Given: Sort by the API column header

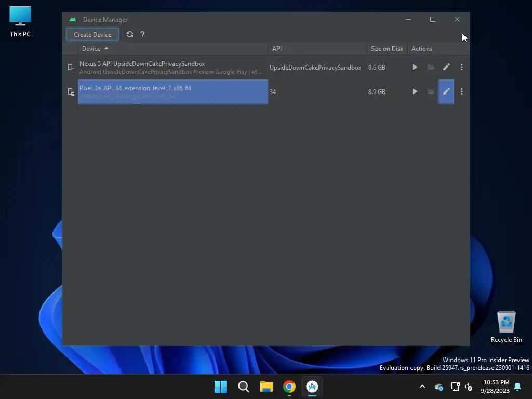Looking at the screenshot, I should tap(317, 48).
